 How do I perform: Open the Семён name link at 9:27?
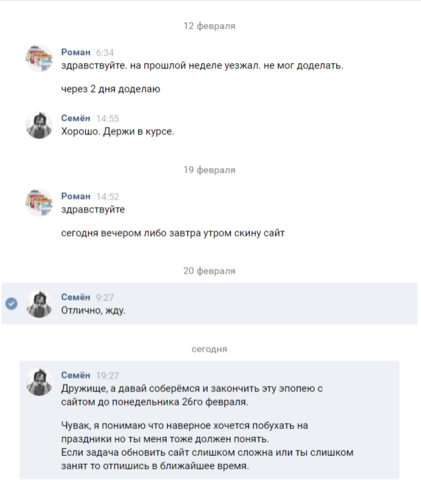point(76,297)
